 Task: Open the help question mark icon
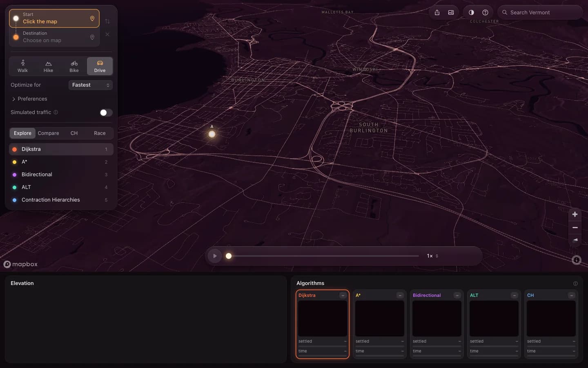point(485,12)
